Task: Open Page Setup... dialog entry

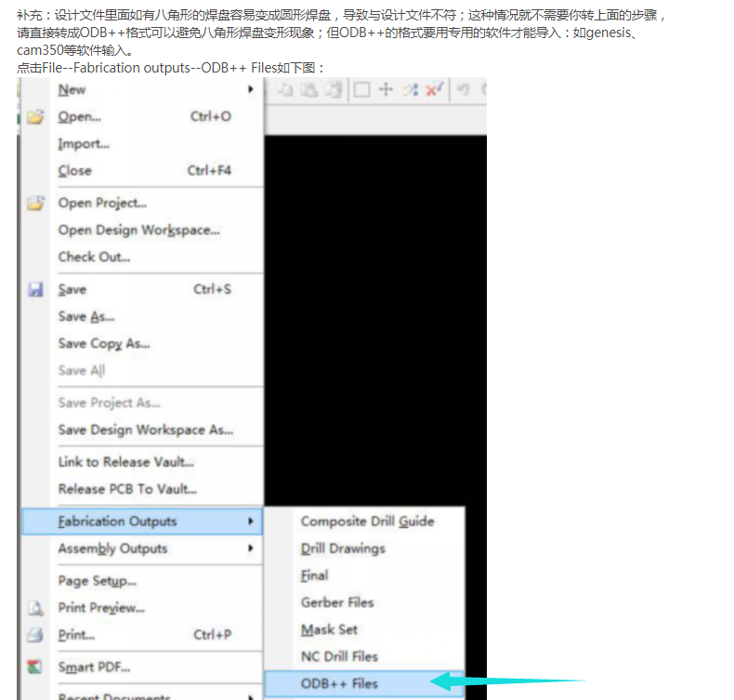Action: point(97,581)
